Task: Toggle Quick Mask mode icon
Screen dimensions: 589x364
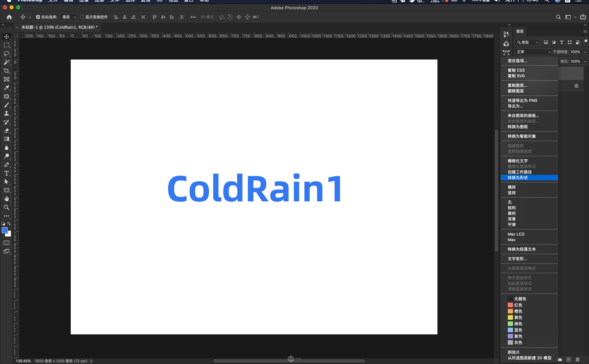Action: tap(7, 243)
